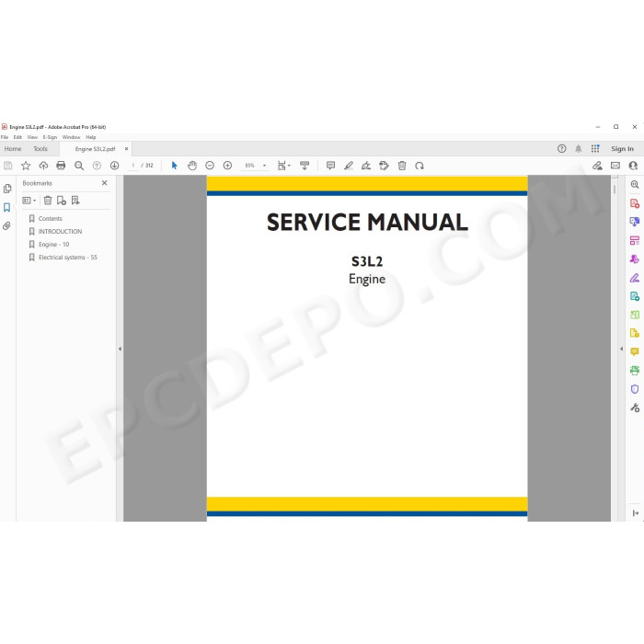
Task: Rotate the page clockwise
Action: pos(420,166)
